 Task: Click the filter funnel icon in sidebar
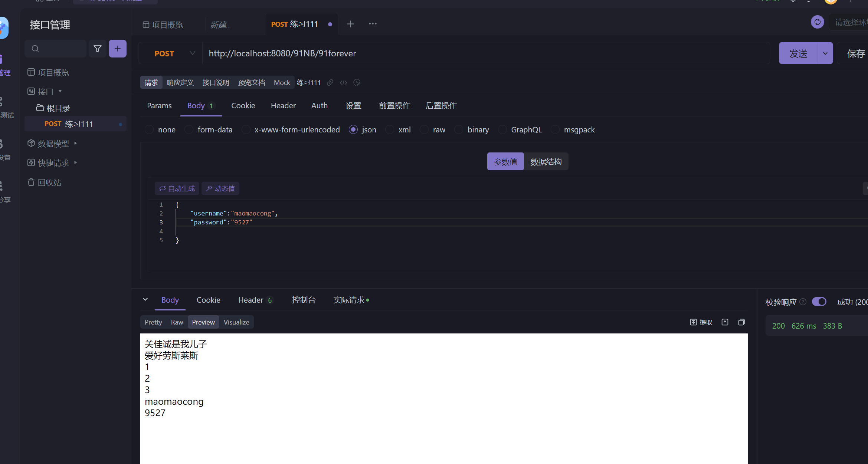click(97, 49)
